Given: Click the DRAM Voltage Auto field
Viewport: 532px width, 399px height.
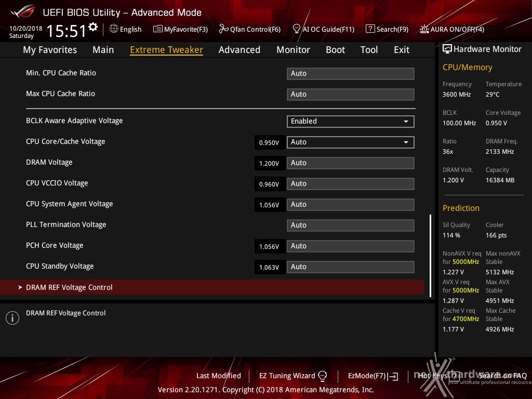Looking at the screenshot, I should click(x=351, y=163).
